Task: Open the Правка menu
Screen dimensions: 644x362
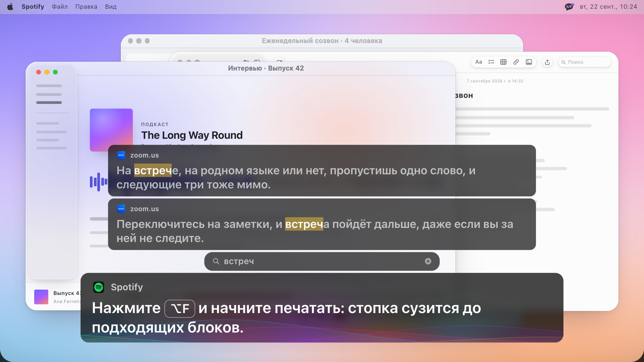Action: pyautogui.click(x=86, y=7)
